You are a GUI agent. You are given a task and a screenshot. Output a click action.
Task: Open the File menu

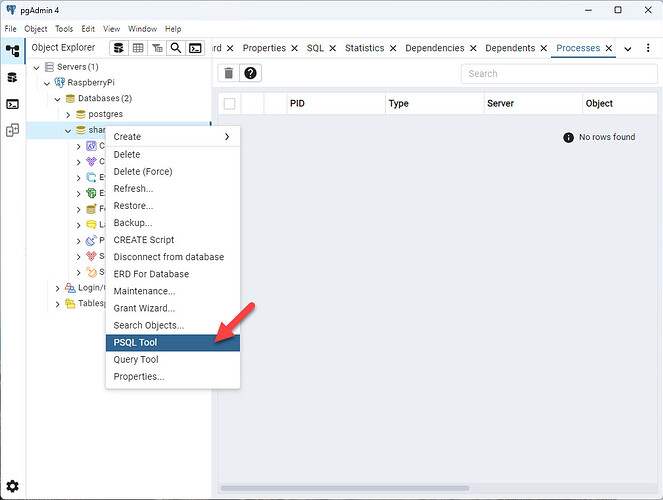coord(11,29)
